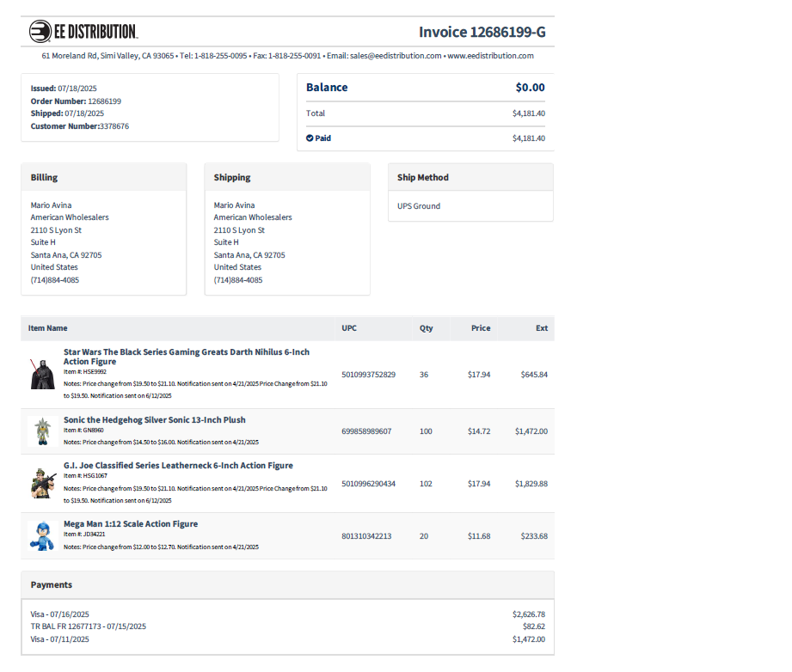This screenshot has width=792, height=672.
Task: Open the G.I. Joe Leatherneck thumbnail
Action: [42, 484]
